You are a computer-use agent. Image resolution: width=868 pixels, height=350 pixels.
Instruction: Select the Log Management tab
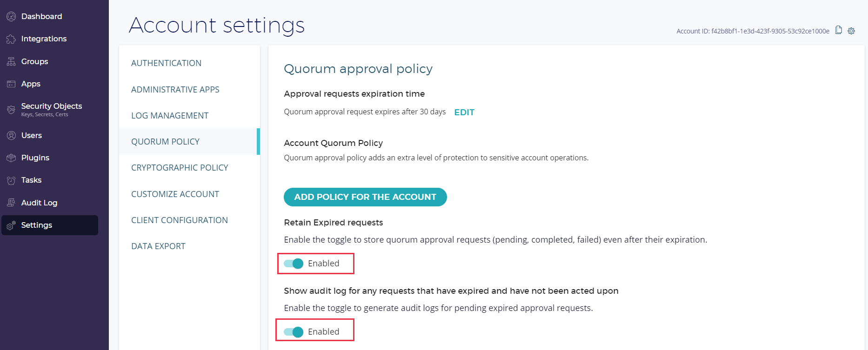coord(170,116)
